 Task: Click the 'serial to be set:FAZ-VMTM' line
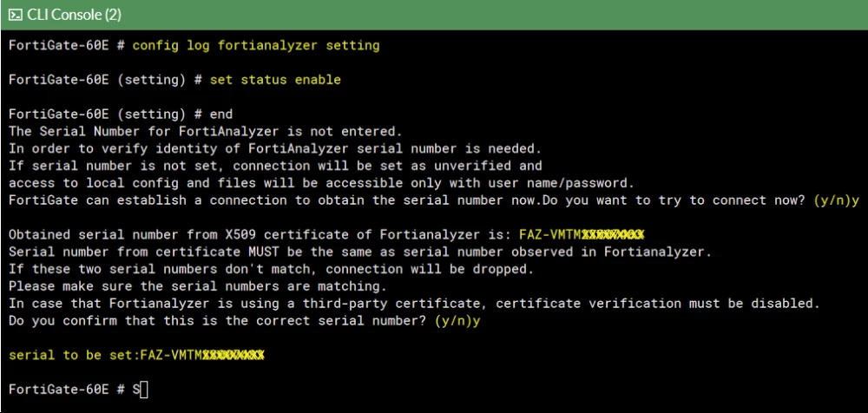136,355
